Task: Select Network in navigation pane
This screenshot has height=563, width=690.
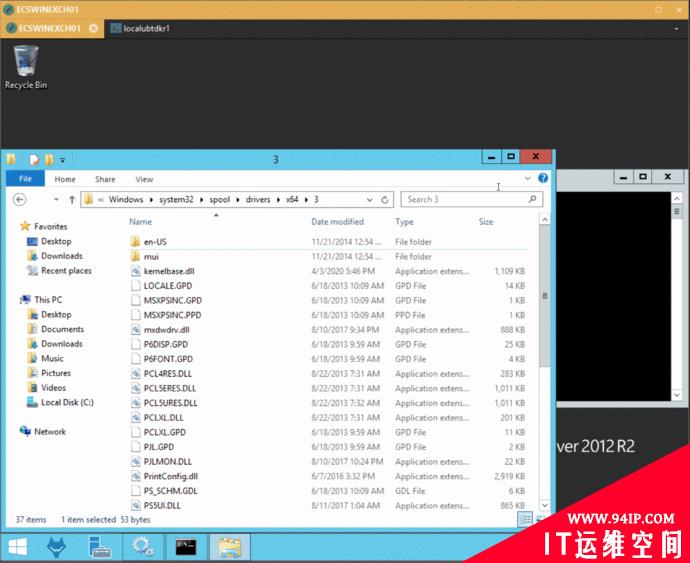Action: (50, 432)
